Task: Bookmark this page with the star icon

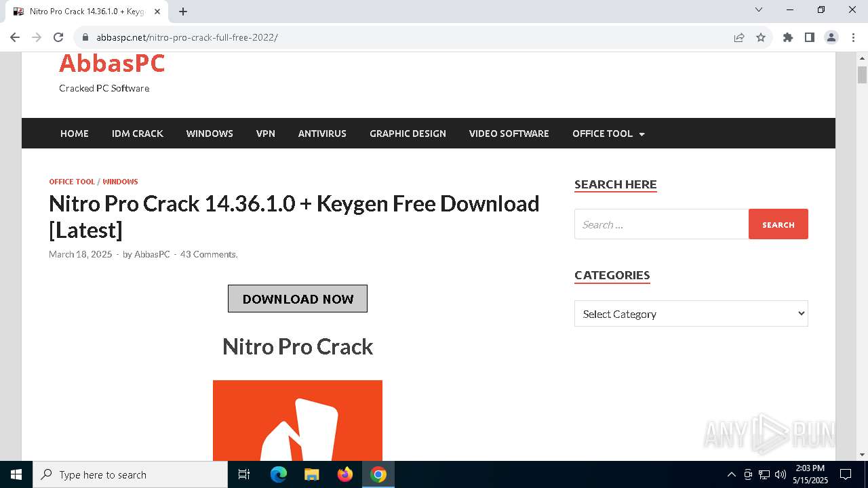Action: pyautogui.click(x=761, y=37)
